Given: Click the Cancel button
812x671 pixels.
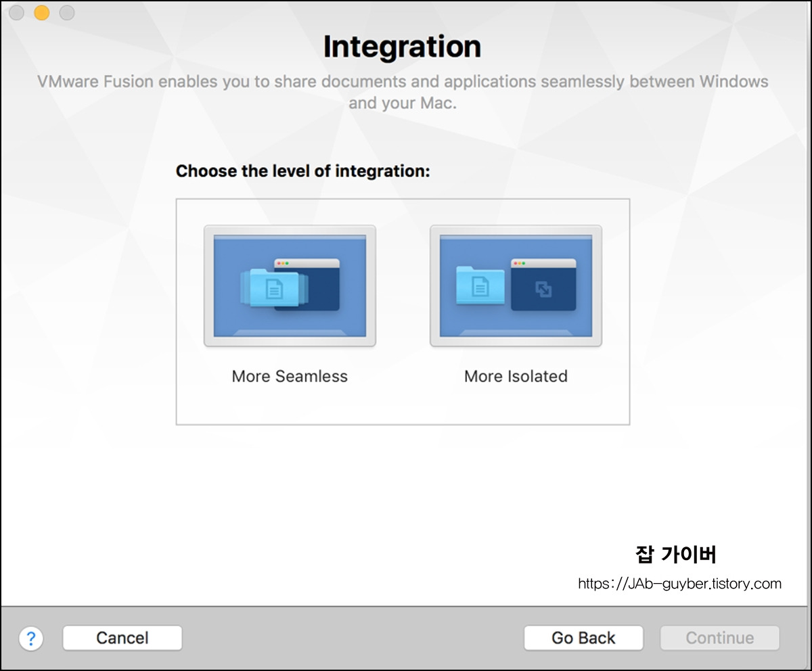Looking at the screenshot, I should pos(122,637).
